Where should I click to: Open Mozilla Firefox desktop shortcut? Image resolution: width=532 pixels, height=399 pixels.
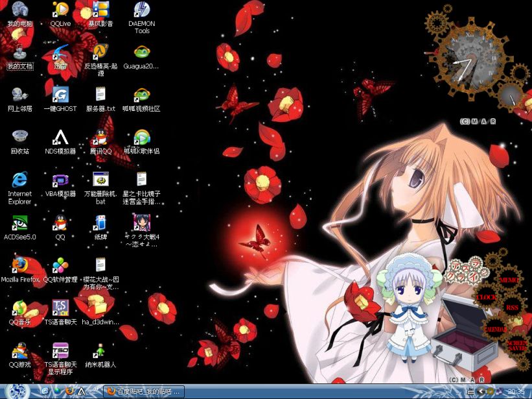click(x=20, y=271)
